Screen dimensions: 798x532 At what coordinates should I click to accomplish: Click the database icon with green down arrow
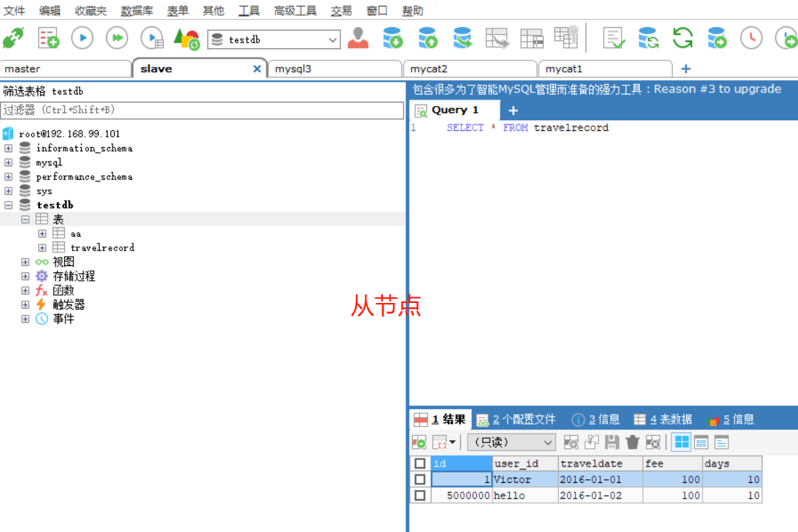click(x=392, y=38)
